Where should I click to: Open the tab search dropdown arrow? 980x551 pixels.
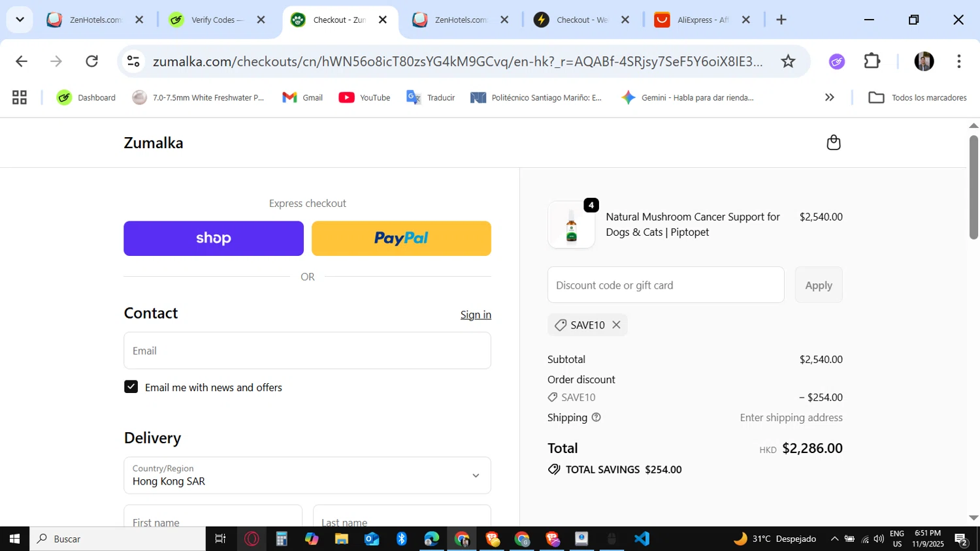click(20, 20)
